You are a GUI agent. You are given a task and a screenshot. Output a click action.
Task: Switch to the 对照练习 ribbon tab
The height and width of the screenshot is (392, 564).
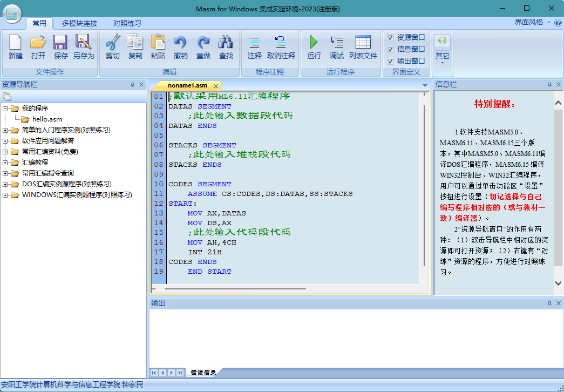coord(127,23)
